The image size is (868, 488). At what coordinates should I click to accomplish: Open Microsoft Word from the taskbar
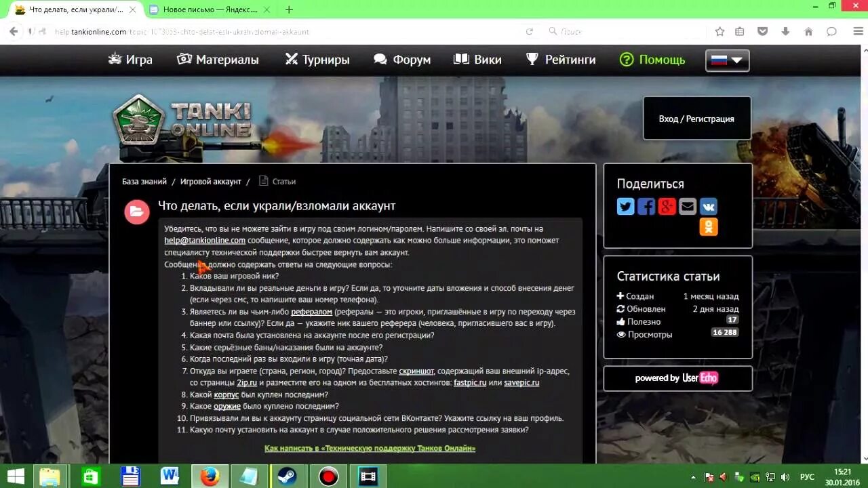pos(170,476)
